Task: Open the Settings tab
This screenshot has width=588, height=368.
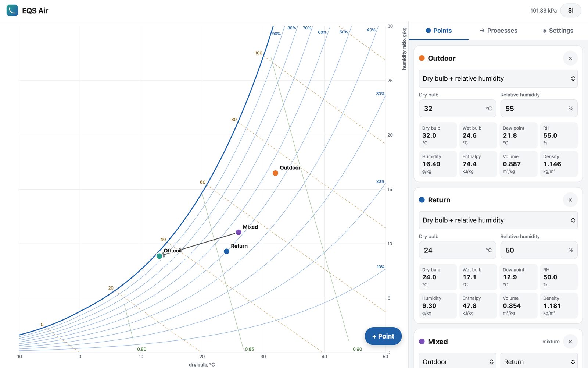Action: pyautogui.click(x=558, y=31)
